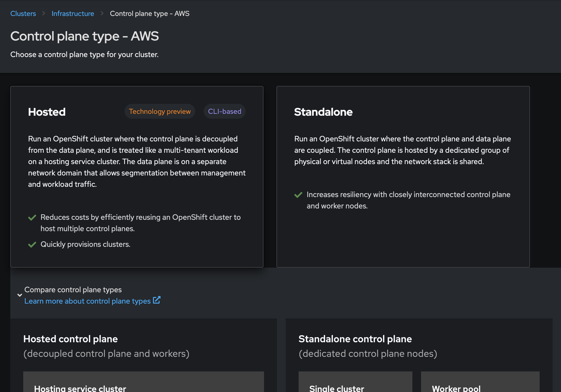
Task: Click the Standalone control plane comparison heading
Action: coord(355,339)
